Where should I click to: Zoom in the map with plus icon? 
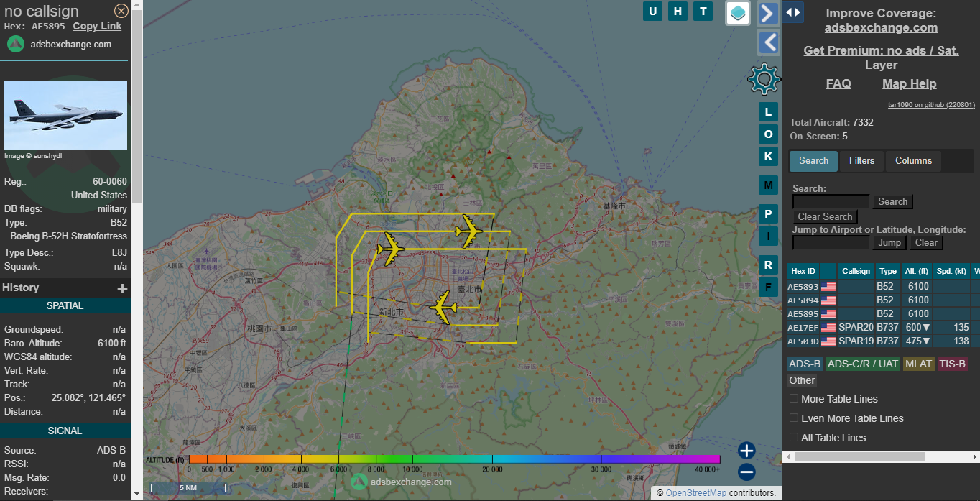point(746,451)
